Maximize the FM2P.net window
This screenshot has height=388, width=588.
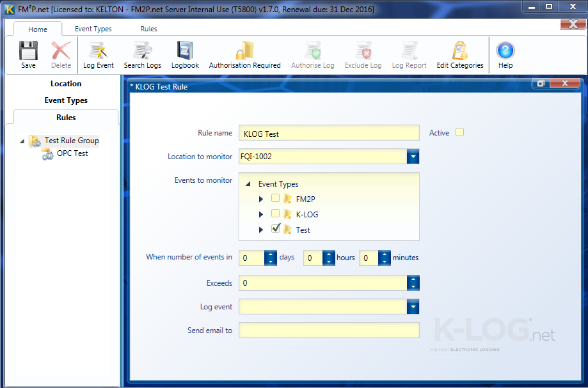pyautogui.click(x=549, y=7)
